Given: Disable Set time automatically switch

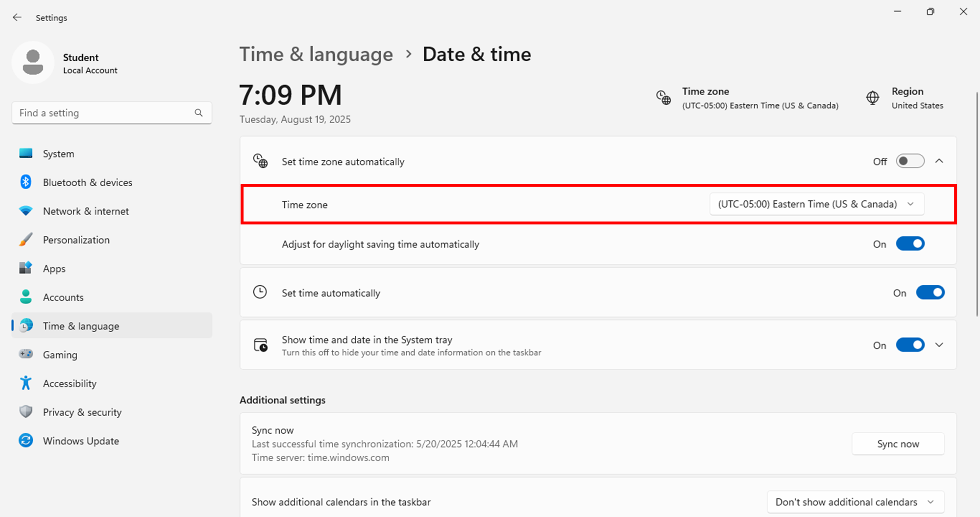Looking at the screenshot, I should click(930, 293).
